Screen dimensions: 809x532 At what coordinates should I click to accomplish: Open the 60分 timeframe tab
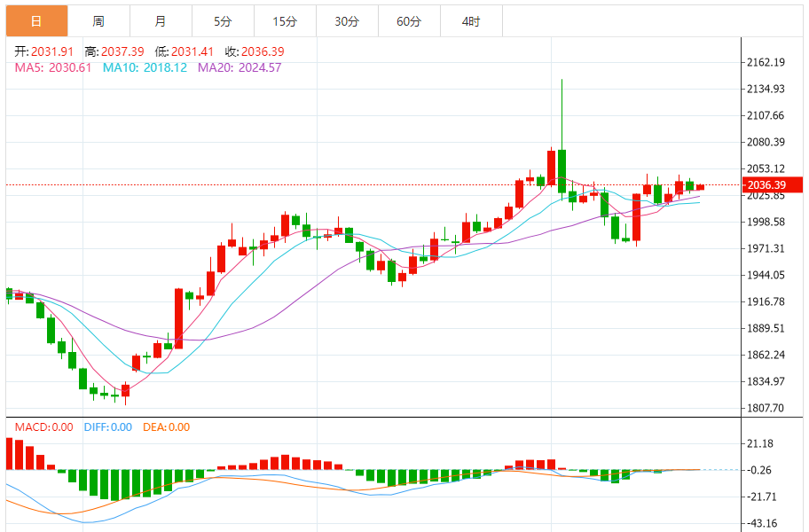coord(409,21)
